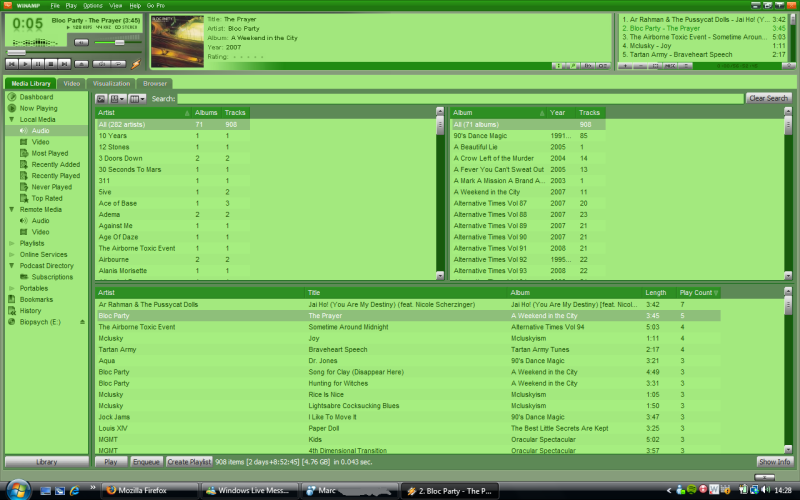Open the Media Library tab
The image size is (800, 500).
pos(31,83)
